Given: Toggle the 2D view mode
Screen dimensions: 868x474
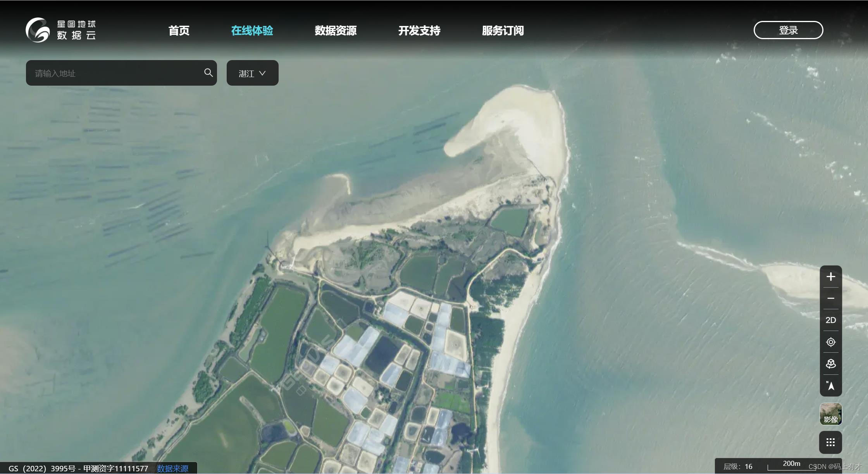Looking at the screenshot, I should tap(830, 320).
